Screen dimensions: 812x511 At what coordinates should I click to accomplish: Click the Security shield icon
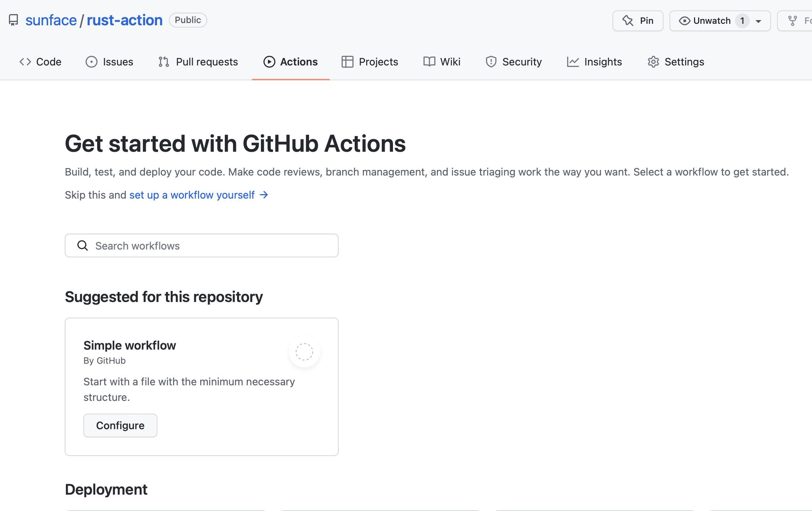pos(491,62)
